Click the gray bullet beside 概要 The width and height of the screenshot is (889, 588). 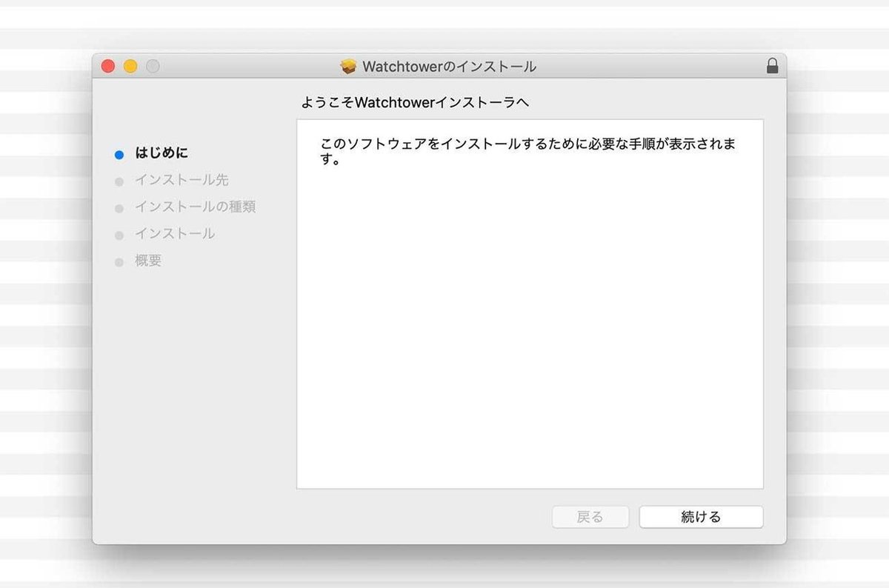point(119,262)
